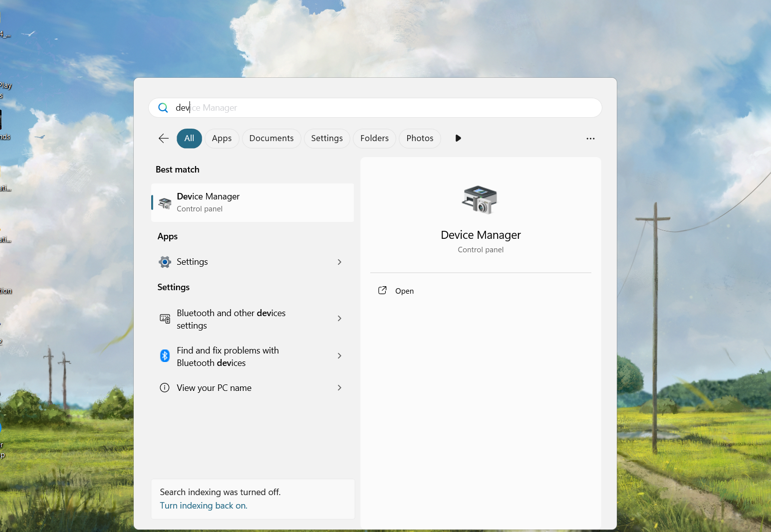
Task: Click the large Device Manager preview icon
Action: 480,199
